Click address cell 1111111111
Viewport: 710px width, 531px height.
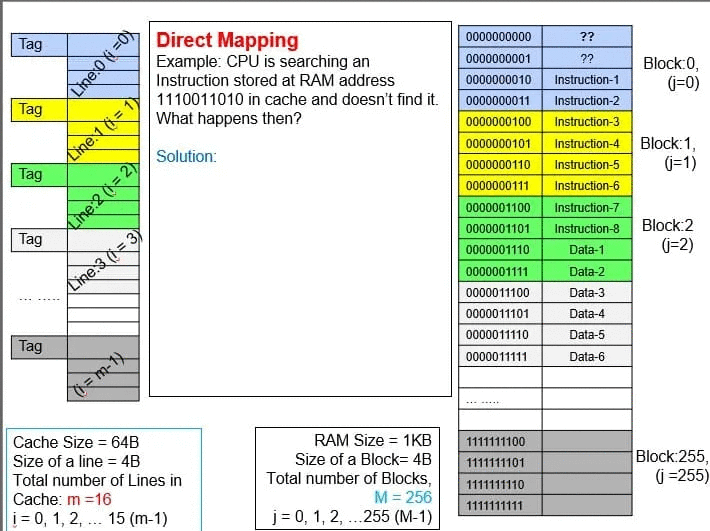[x=500, y=505]
